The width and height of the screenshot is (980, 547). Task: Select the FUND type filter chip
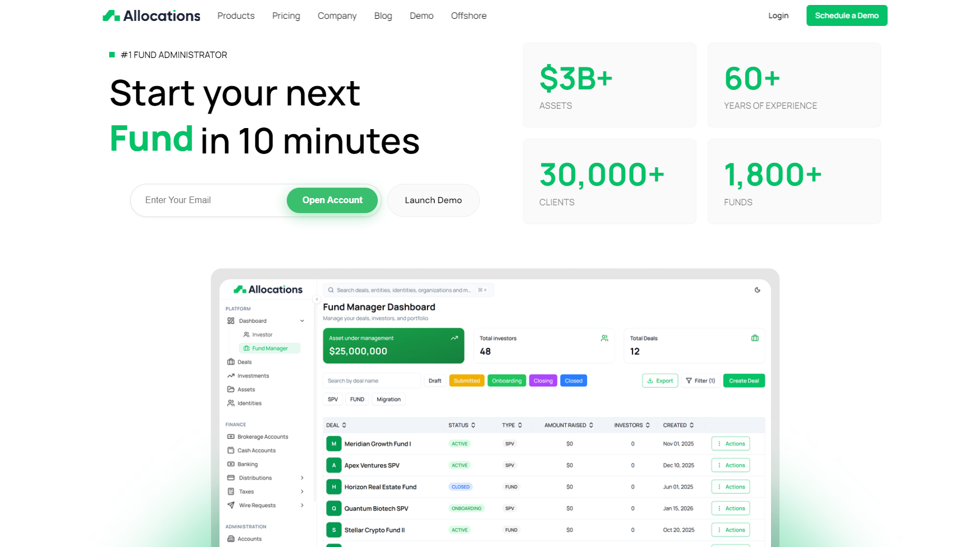point(357,399)
